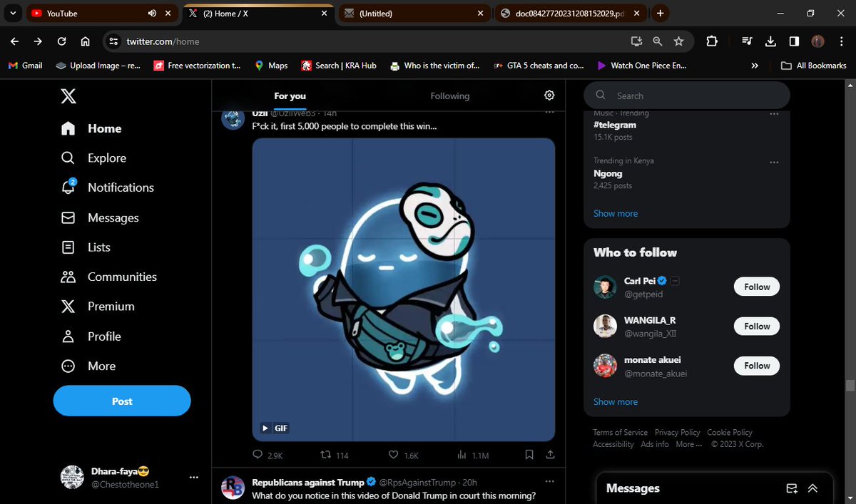
Task: Open options on Republicans against Trump post
Action: [549, 482]
